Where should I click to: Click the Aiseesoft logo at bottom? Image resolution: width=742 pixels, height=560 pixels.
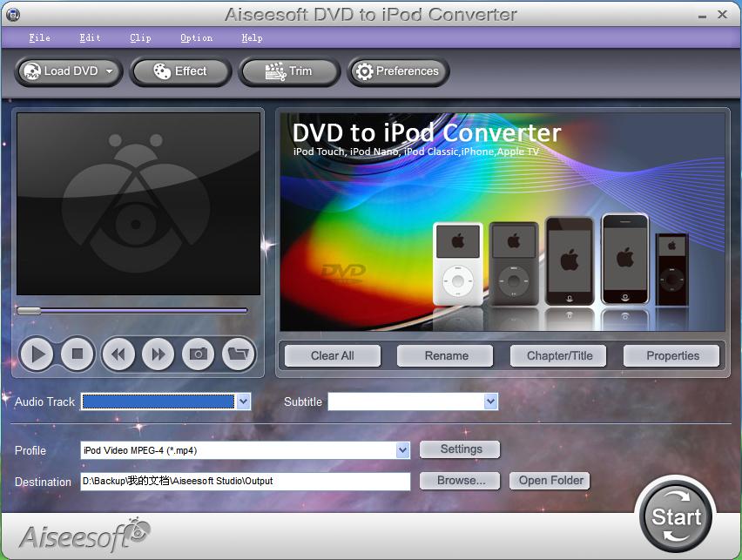(84, 535)
